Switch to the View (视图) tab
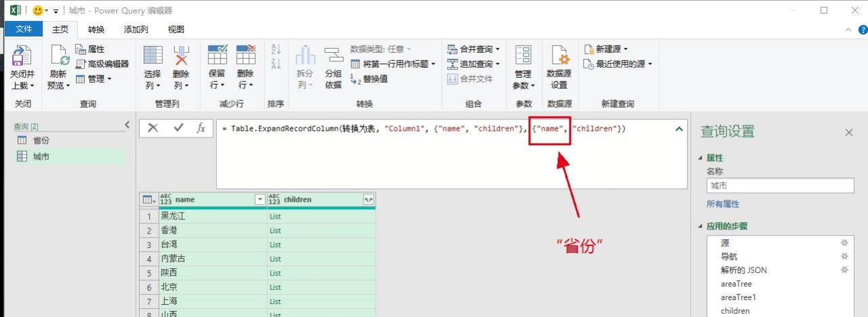This screenshot has width=868, height=317. click(176, 29)
